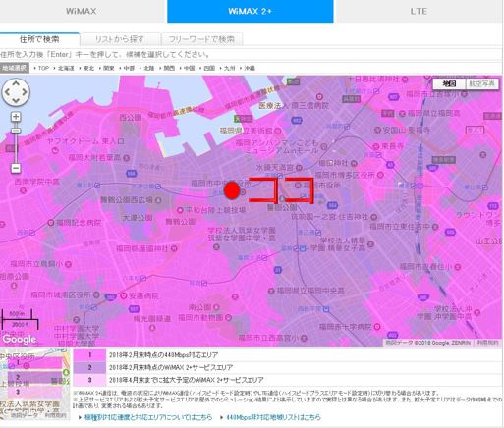Pan the map right with the right arrow
The height and width of the screenshot is (428, 504).
coord(25,92)
